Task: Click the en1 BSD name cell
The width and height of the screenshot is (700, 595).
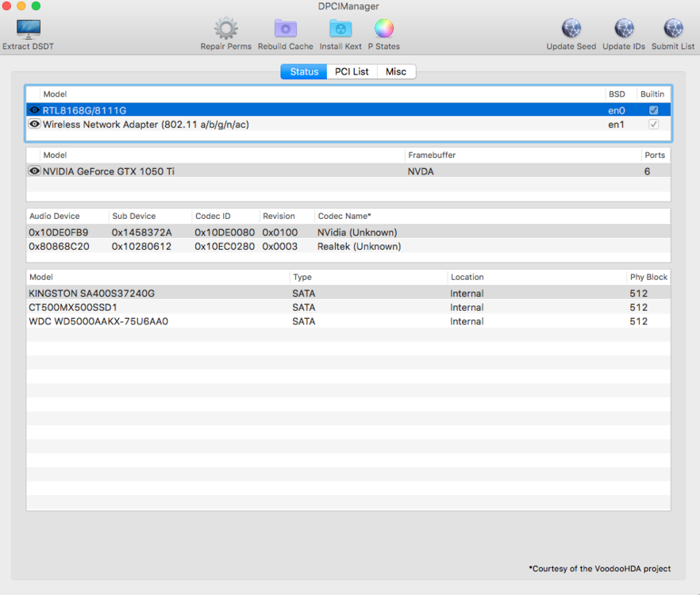Action: coord(616,125)
